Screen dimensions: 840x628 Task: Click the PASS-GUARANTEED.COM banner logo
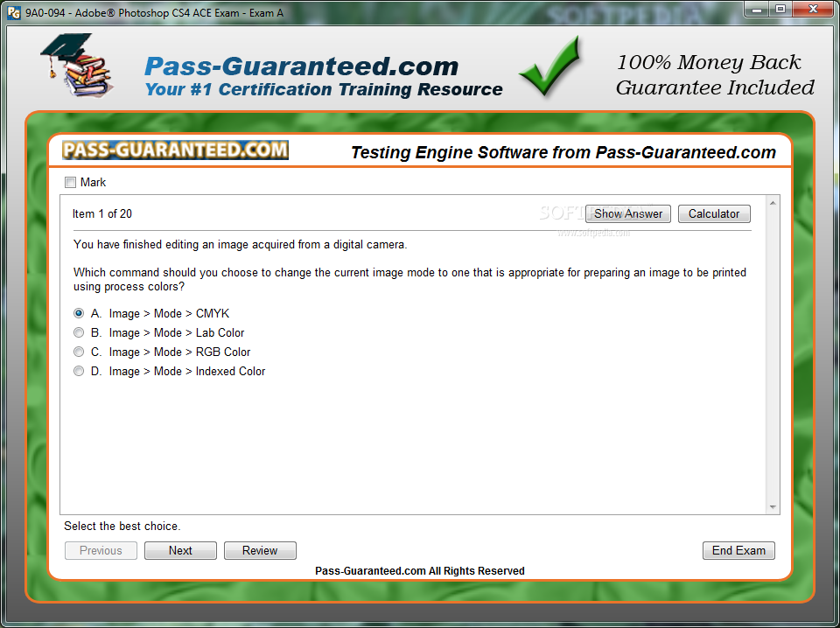pyautogui.click(x=175, y=150)
